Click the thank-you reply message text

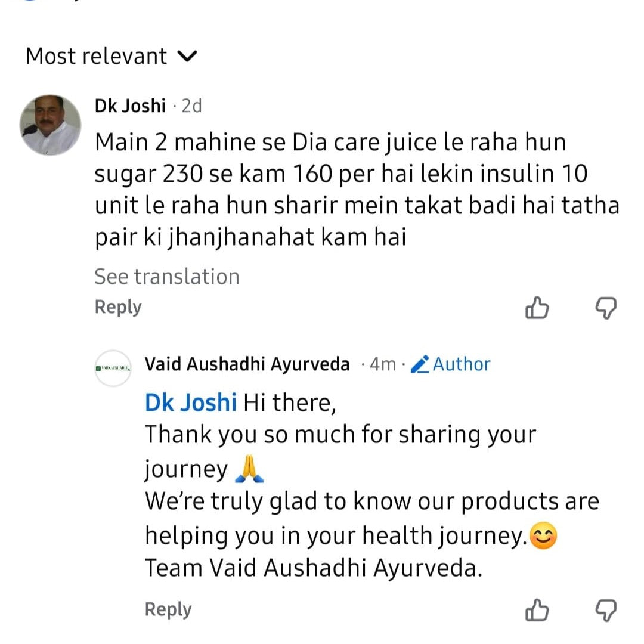pos(358,501)
